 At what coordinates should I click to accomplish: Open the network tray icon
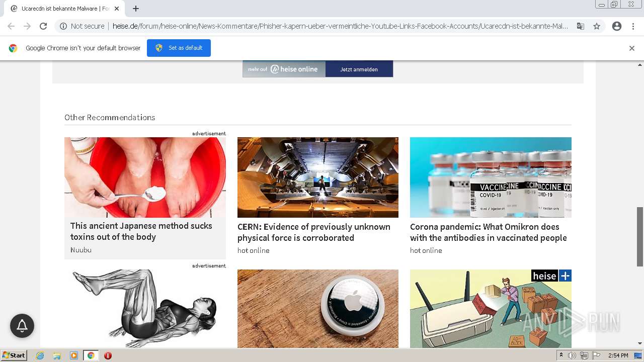click(x=584, y=355)
